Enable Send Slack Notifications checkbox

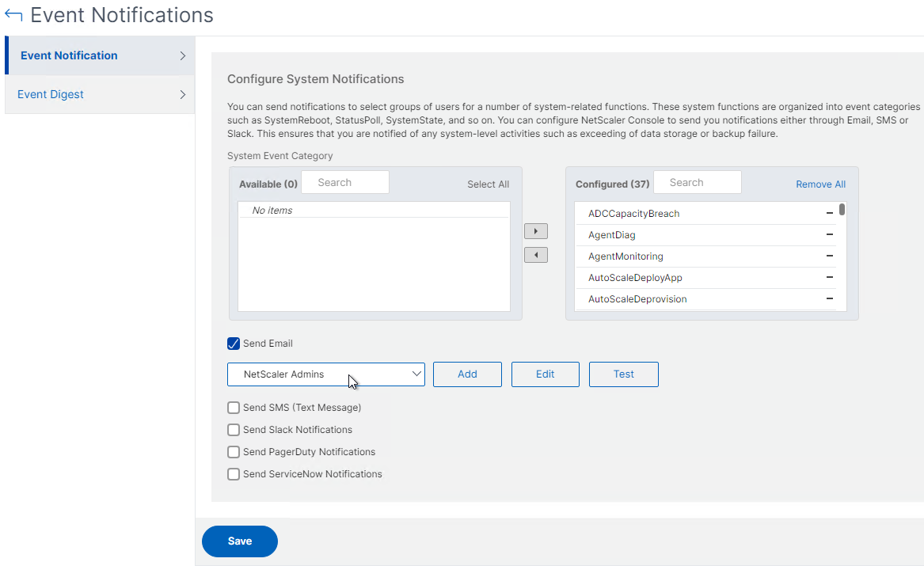click(x=234, y=429)
